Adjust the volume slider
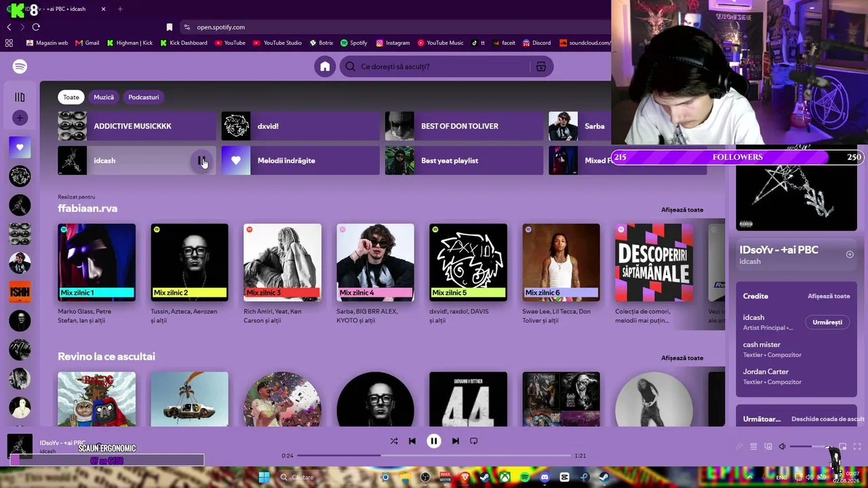Screen dimensions: 868x488 click(x=810, y=447)
